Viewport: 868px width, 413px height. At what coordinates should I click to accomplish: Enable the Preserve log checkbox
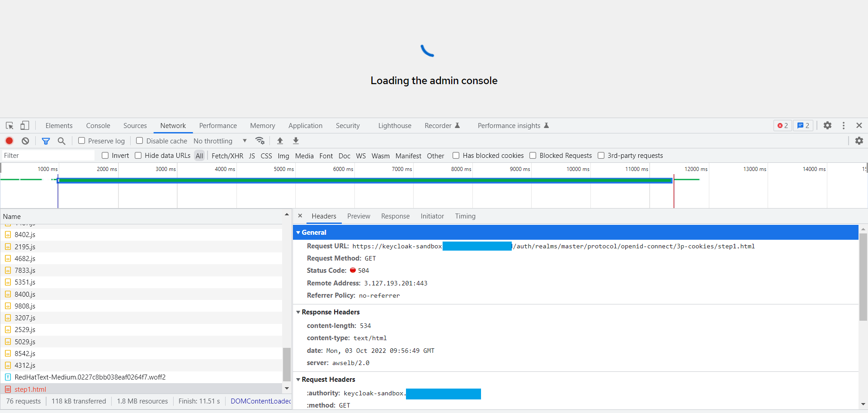[x=82, y=141]
